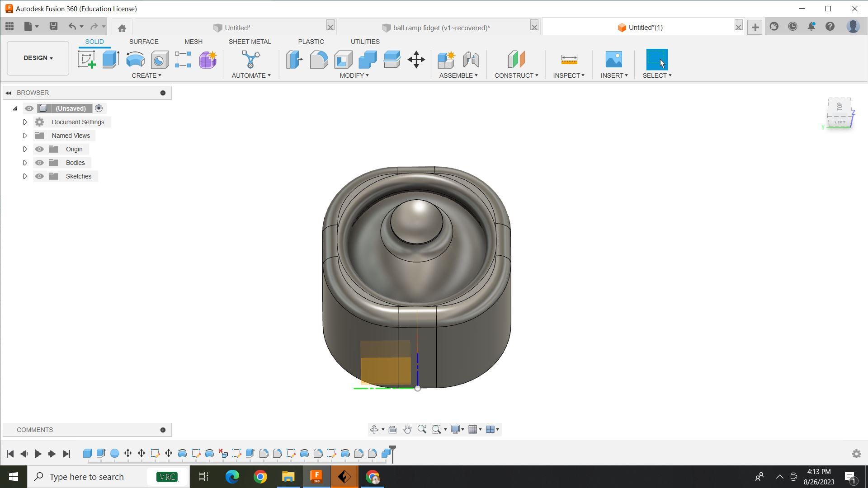Click the Move/Copy cross-arrows icon

pyautogui.click(x=416, y=60)
